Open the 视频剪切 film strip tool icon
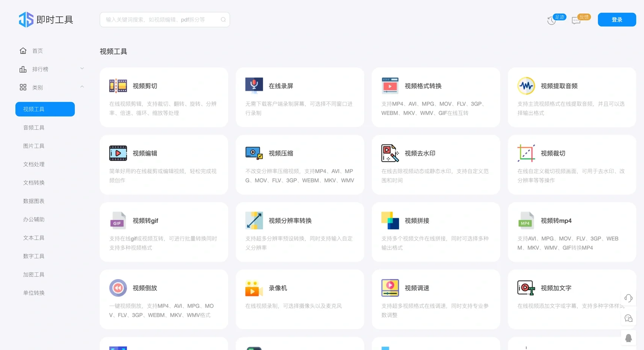Screen dimensions: 644x350 118,85
